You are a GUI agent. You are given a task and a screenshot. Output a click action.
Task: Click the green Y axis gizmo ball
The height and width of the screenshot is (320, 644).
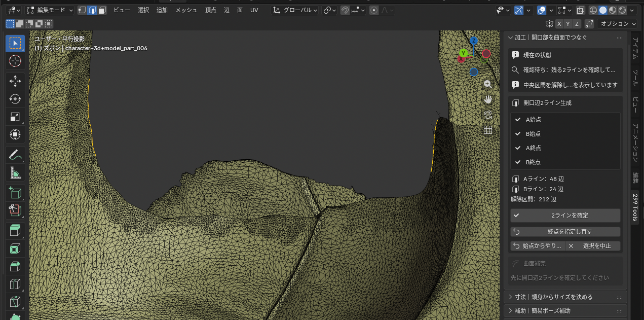(x=464, y=53)
